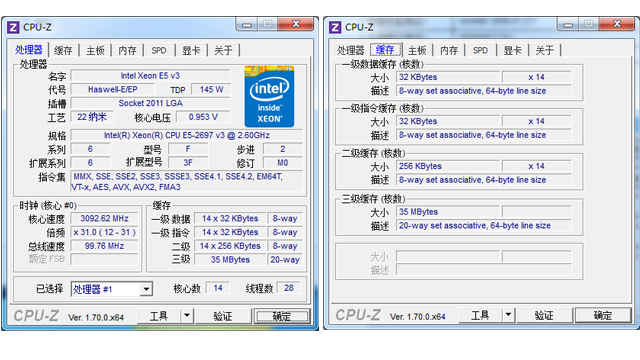Open the 显卡 tab in left CPU-Z window
The height and width of the screenshot is (360, 640).
pos(191,50)
